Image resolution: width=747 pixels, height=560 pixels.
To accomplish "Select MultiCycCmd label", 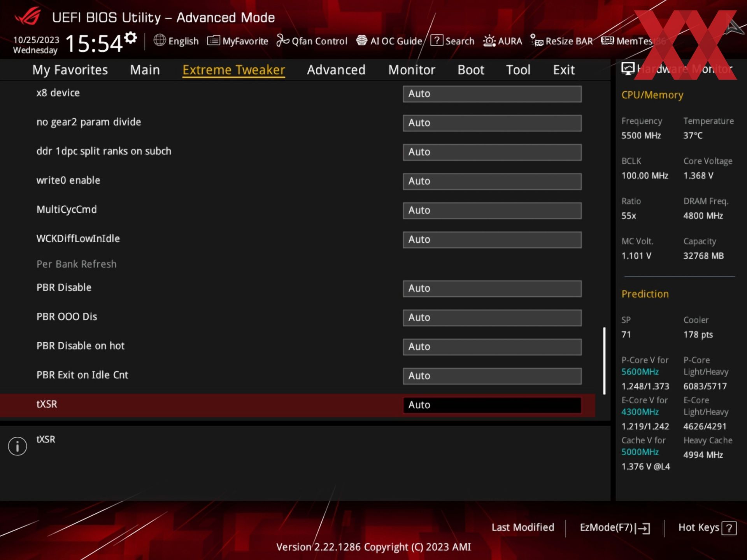I will [67, 210].
